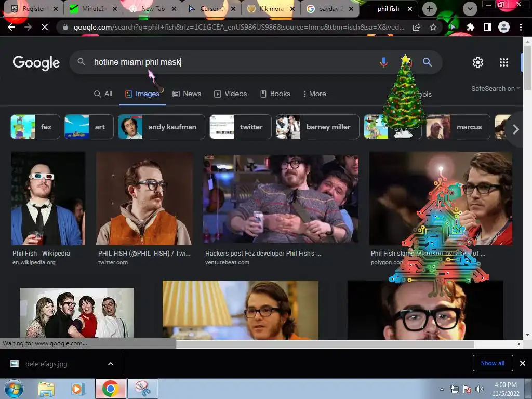The height and width of the screenshot is (399, 532).
Task: Open Windows Explorer from the taskbar
Action: pos(46,389)
